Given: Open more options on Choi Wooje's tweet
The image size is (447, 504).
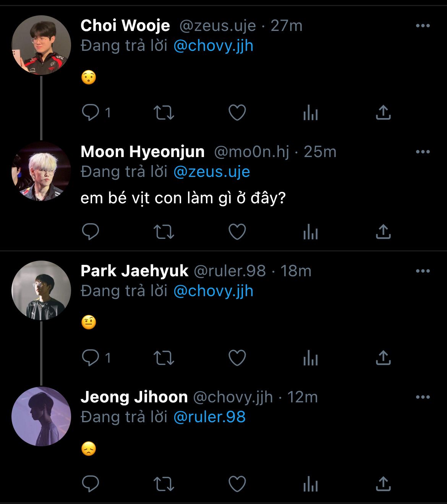Looking at the screenshot, I should pyautogui.click(x=423, y=26).
